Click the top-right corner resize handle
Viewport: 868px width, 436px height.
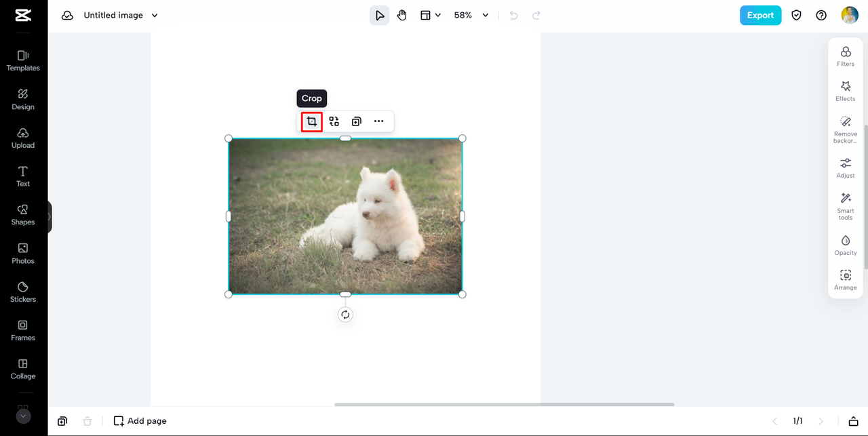pos(462,138)
